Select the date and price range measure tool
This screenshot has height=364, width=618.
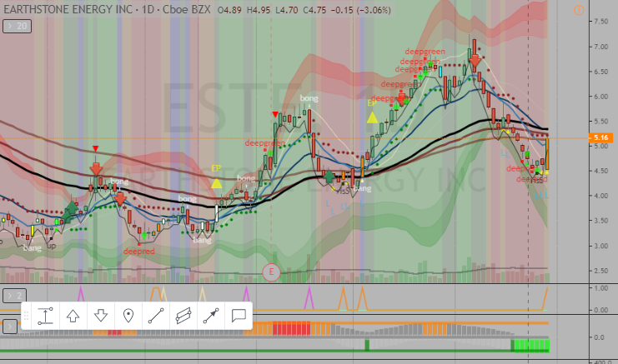pyautogui.click(x=45, y=316)
